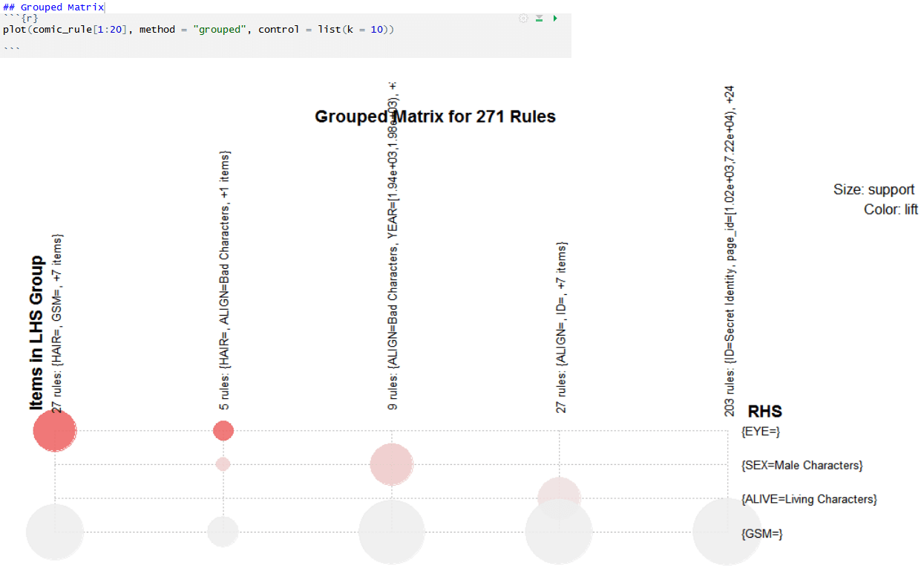The height and width of the screenshot is (586, 924).
Task: Click the {EYE=} RHS label
Action: 761,431
